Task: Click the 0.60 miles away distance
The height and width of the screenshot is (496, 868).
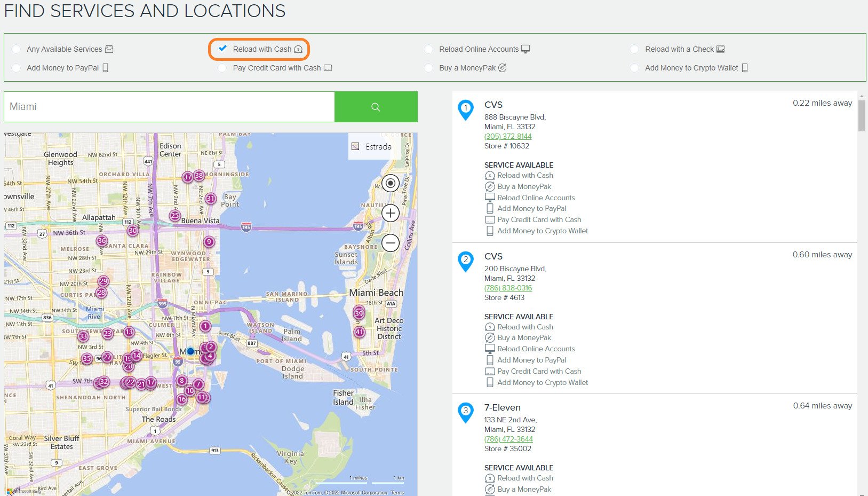Action: click(x=822, y=255)
